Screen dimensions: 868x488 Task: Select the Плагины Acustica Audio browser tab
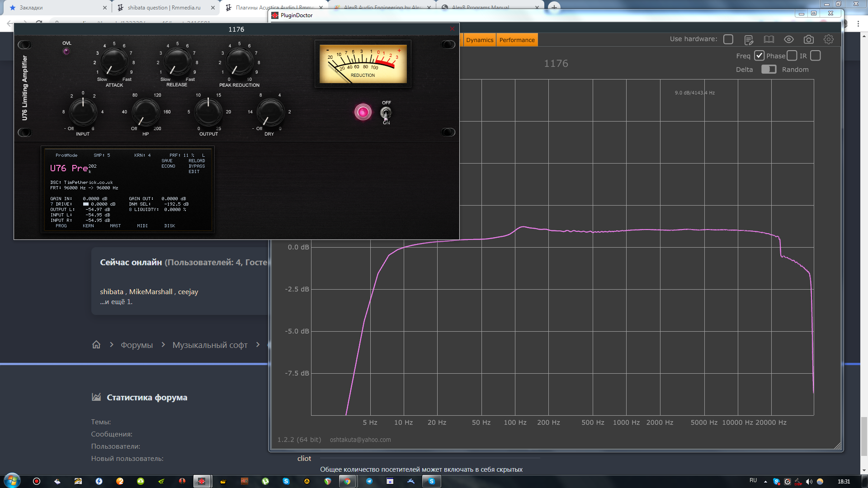click(275, 7)
